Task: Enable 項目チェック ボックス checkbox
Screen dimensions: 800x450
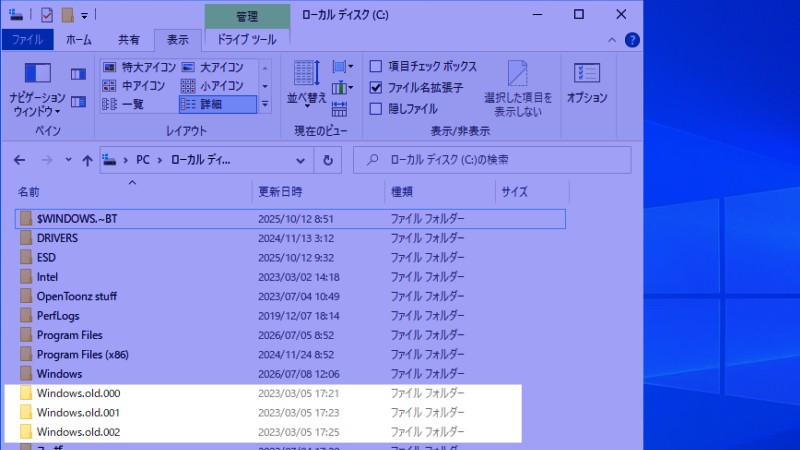Action: [376, 66]
